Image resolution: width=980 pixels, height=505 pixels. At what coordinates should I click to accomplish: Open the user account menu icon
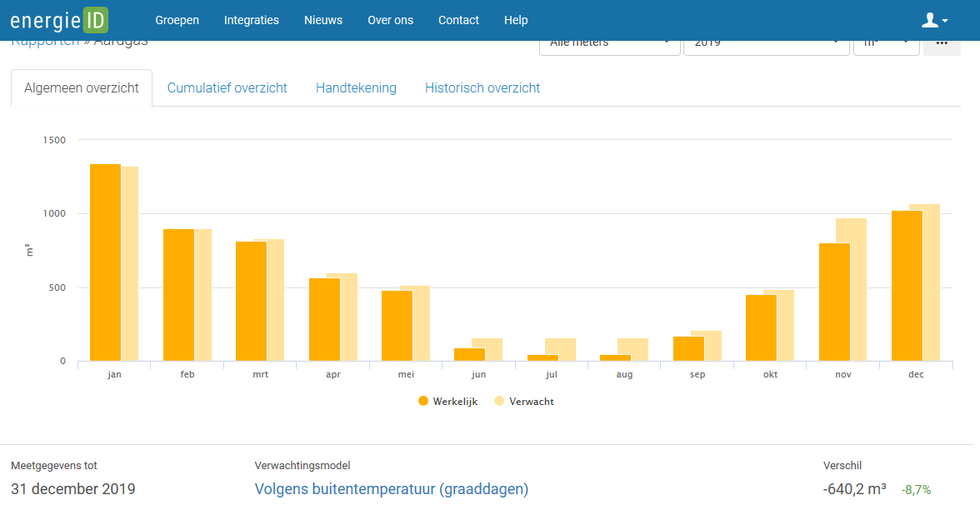point(935,21)
